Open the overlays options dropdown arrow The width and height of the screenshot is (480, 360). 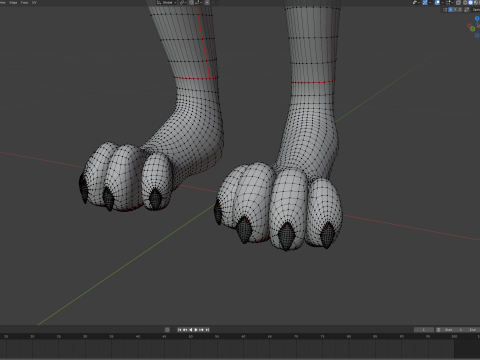point(442,2)
